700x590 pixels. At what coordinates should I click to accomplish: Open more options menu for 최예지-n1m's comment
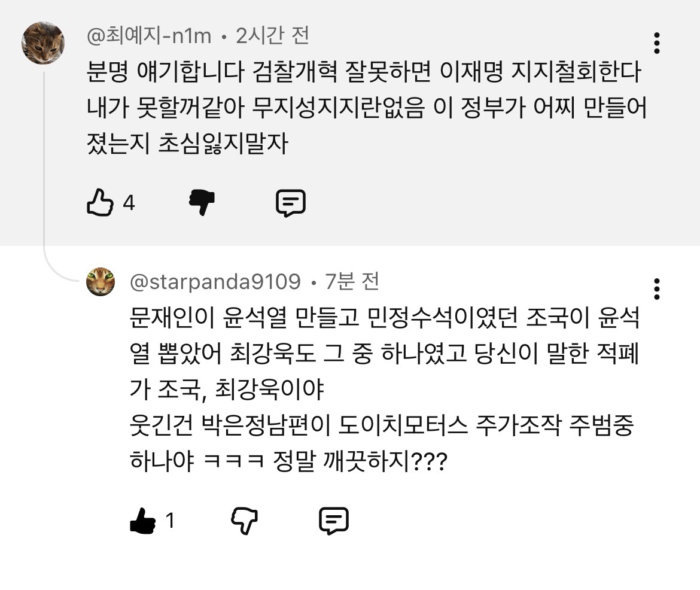pyautogui.click(x=657, y=43)
